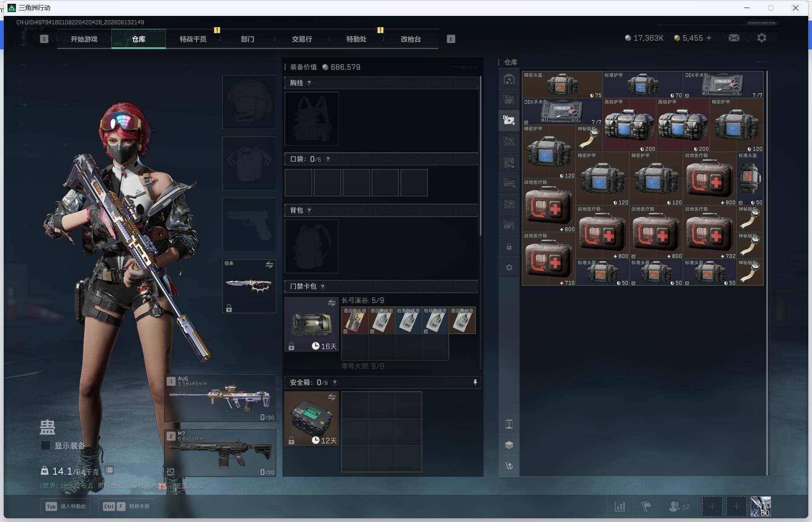
Task: Click the help icon beside 背包
Action: pos(309,210)
